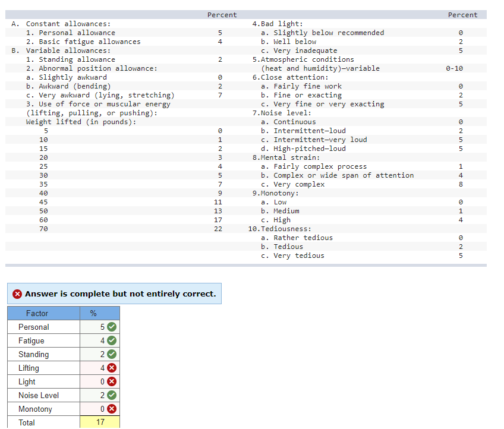The width and height of the screenshot is (504, 429).
Task: Click the % column header
Action: [x=93, y=313]
